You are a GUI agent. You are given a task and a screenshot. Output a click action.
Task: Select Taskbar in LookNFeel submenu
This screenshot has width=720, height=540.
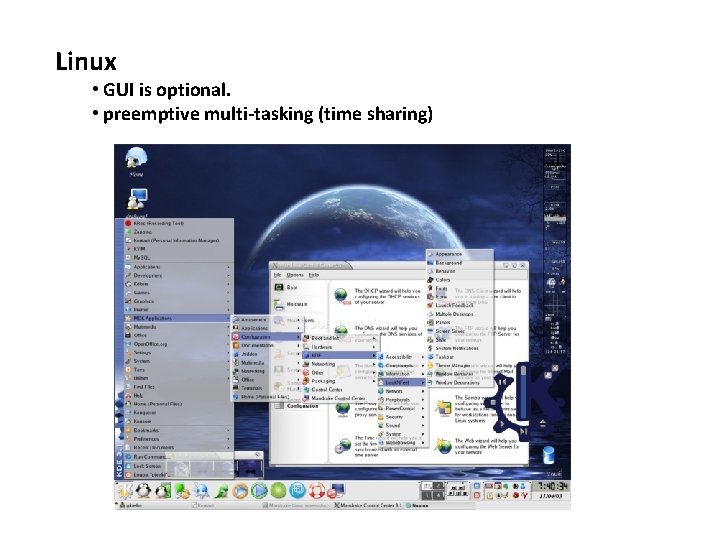point(460,356)
